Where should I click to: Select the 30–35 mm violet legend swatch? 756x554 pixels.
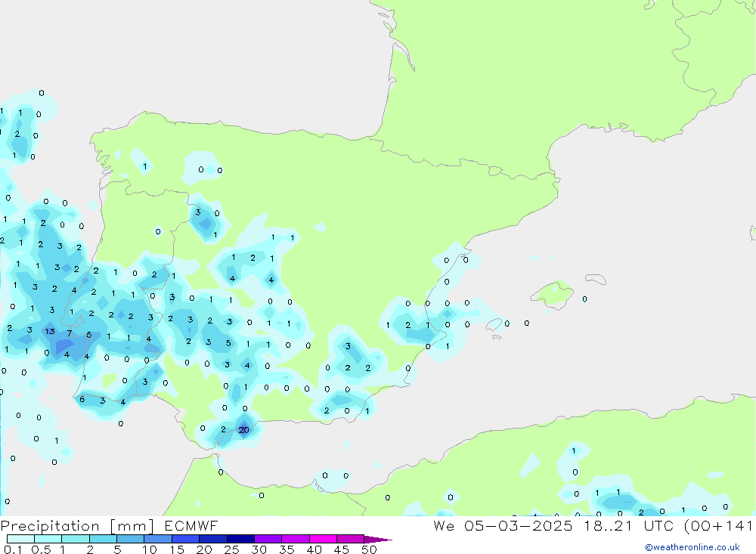[268, 539]
